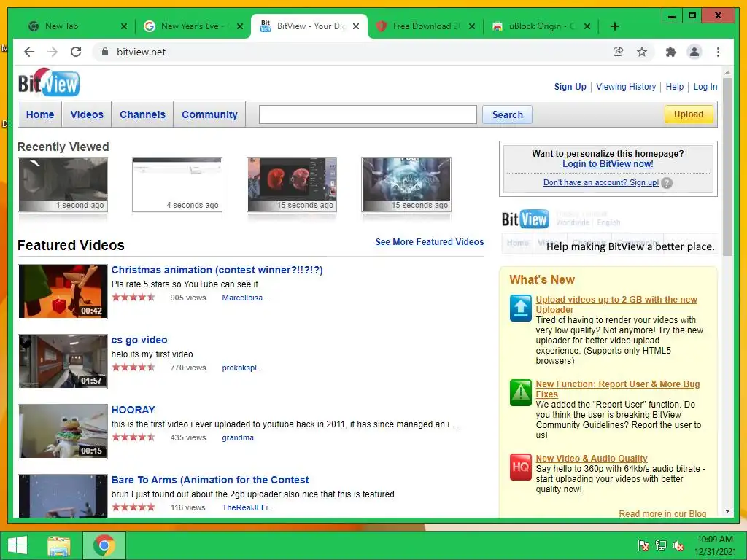Bookmark the page with the star icon
Viewport: 747px width, 560px height.
pos(642,52)
